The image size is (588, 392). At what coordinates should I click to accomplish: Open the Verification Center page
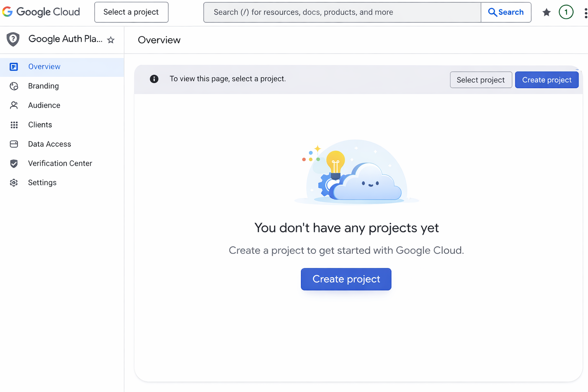[60, 163]
